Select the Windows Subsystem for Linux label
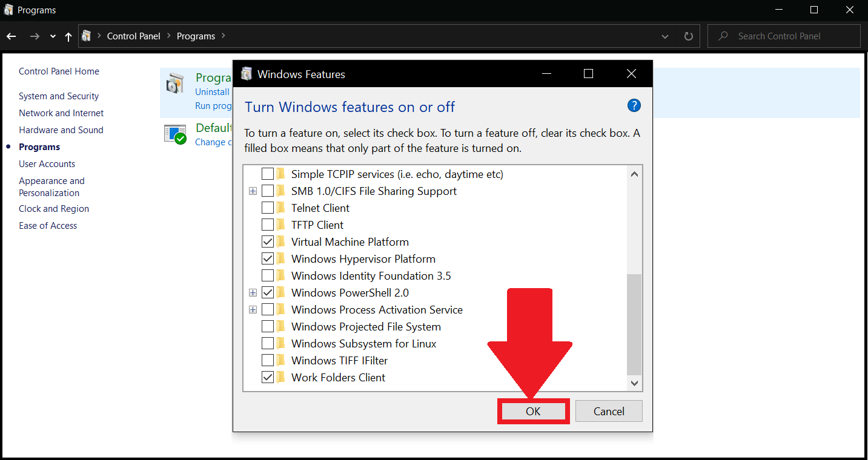The height and width of the screenshot is (460, 868). pos(363,344)
